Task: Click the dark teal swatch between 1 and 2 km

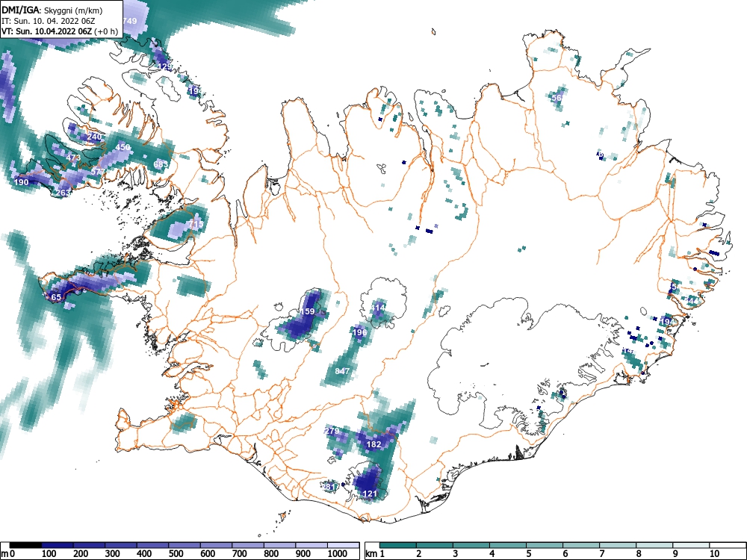Action: pos(398,545)
